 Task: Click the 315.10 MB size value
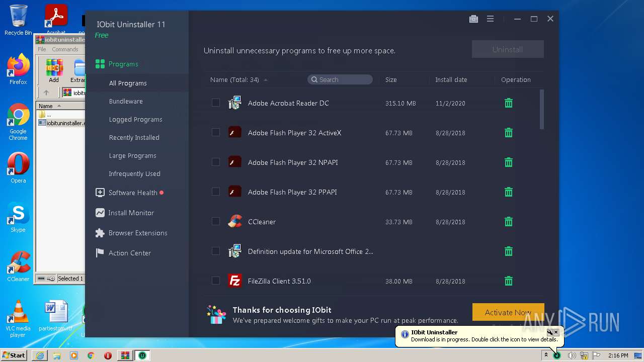point(400,103)
